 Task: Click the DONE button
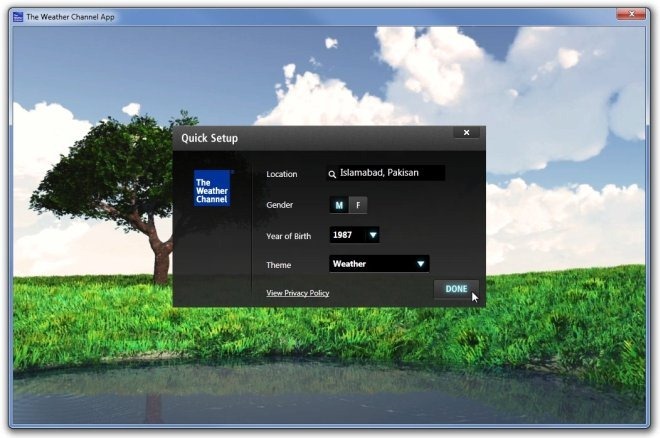(456, 289)
